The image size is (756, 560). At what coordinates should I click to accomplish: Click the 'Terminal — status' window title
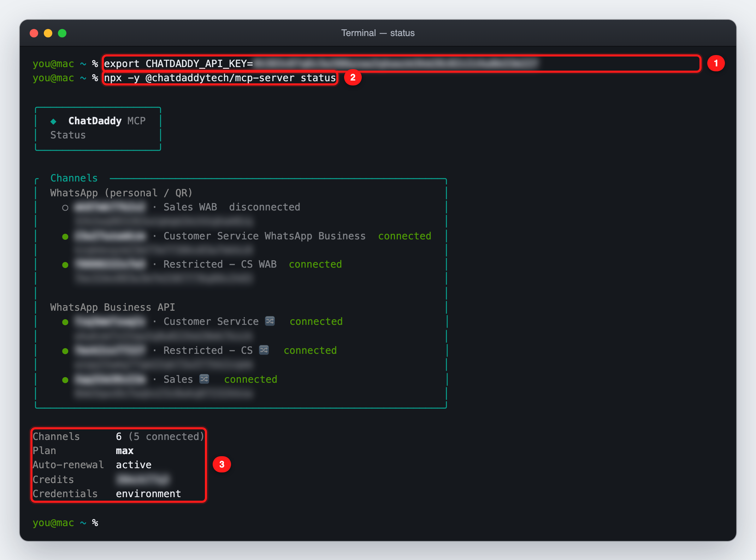tap(378, 33)
